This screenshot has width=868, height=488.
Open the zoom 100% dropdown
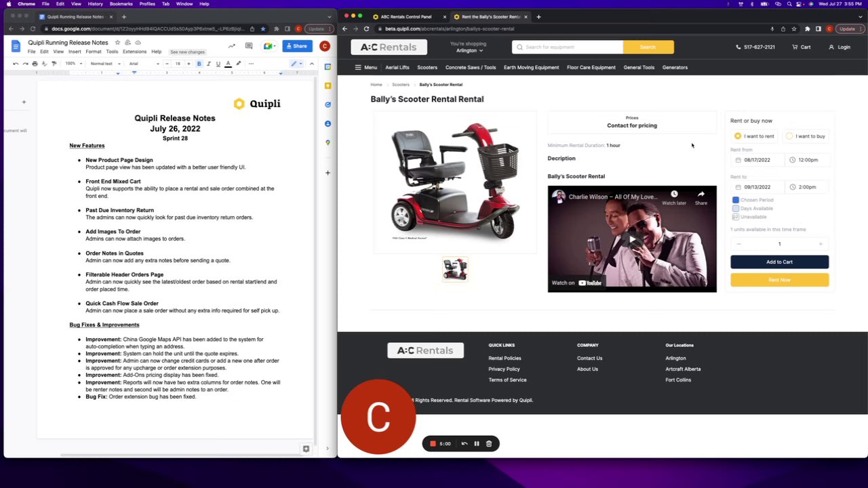click(73, 64)
